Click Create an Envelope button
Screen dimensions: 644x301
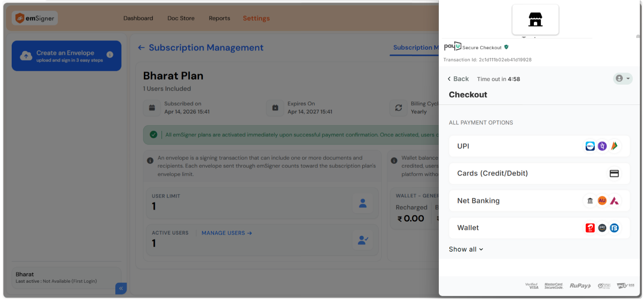tap(66, 56)
